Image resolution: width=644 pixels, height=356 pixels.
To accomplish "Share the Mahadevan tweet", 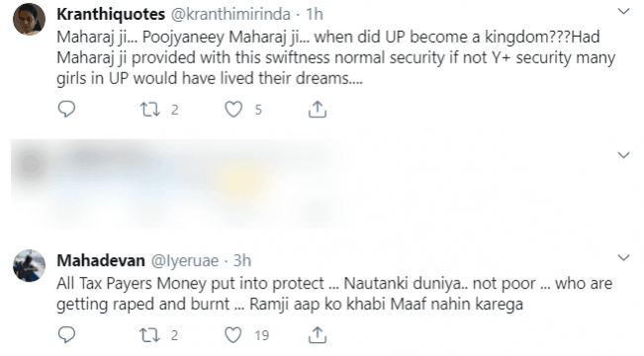I will [318, 335].
